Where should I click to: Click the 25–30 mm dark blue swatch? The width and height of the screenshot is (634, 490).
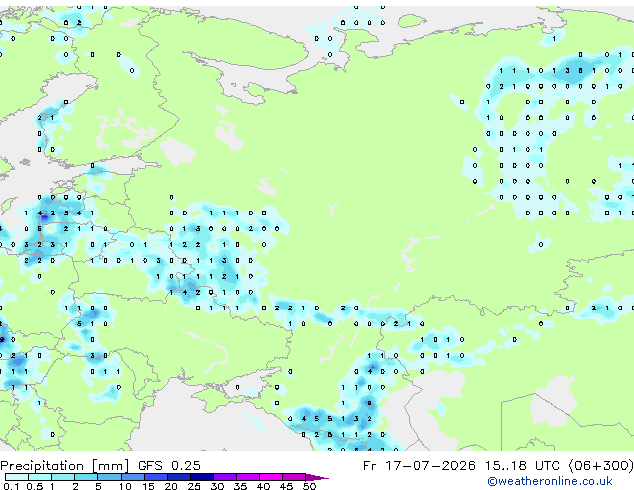tap(202, 477)
